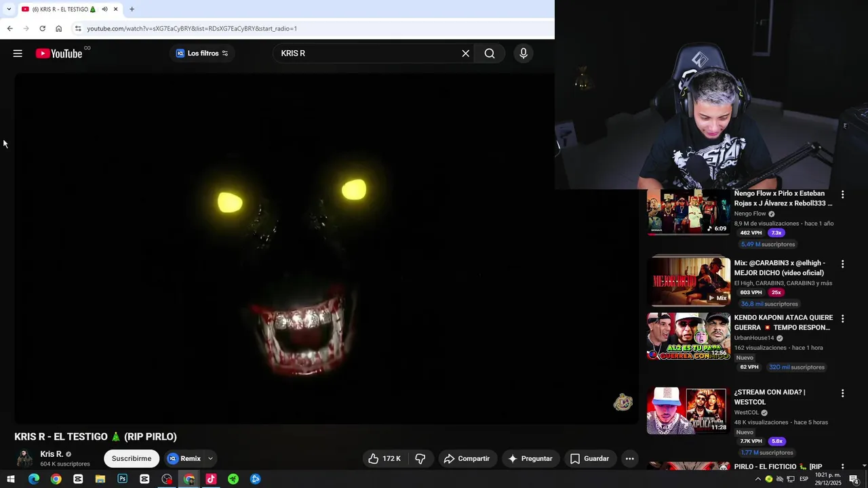Click the WestCOL channel name

click(747, 412)
